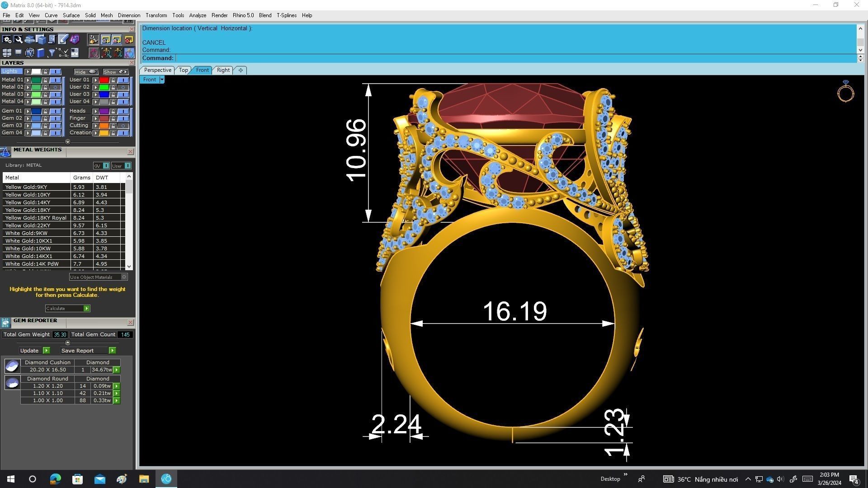
Task: Click the yellow arrows play-record icon
Action: [x=105, y=39]
